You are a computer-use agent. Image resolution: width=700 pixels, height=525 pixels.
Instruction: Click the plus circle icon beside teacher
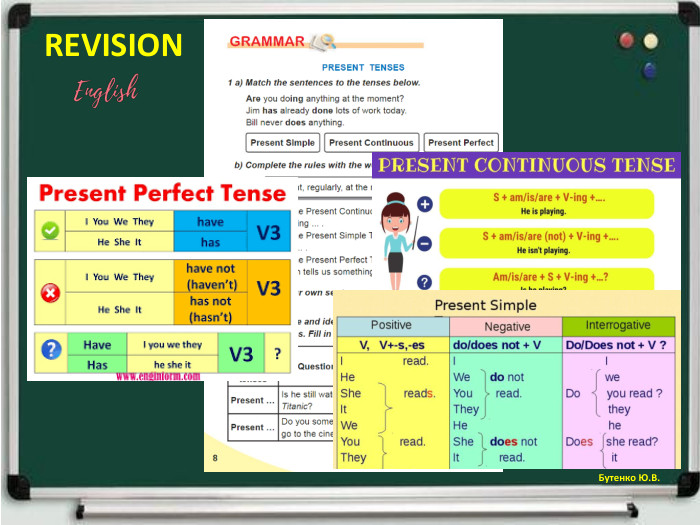click(425, 204)
